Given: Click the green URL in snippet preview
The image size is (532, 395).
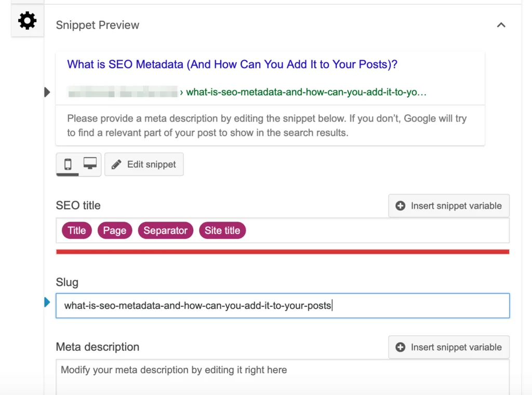Looking at the screenshot, I should click(x=306, y=92).
